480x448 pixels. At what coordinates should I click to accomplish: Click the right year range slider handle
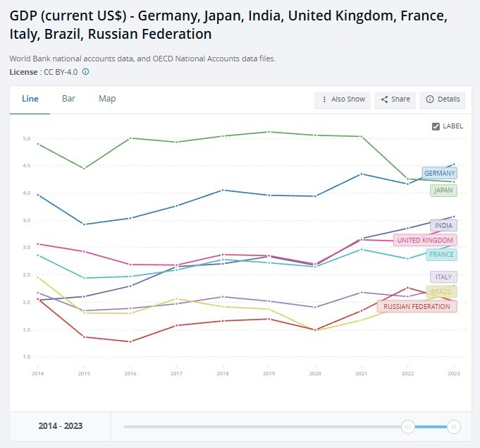coord(454,427)
